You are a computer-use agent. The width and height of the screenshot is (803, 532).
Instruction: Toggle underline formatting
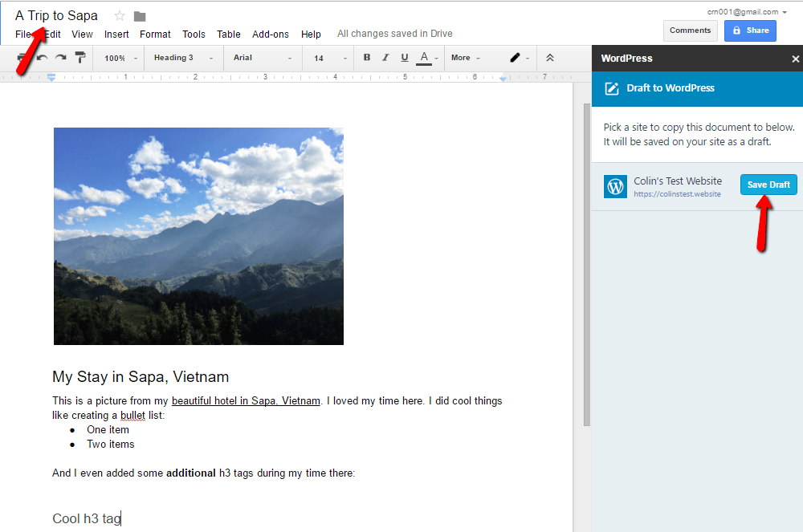tap(404, 58)
